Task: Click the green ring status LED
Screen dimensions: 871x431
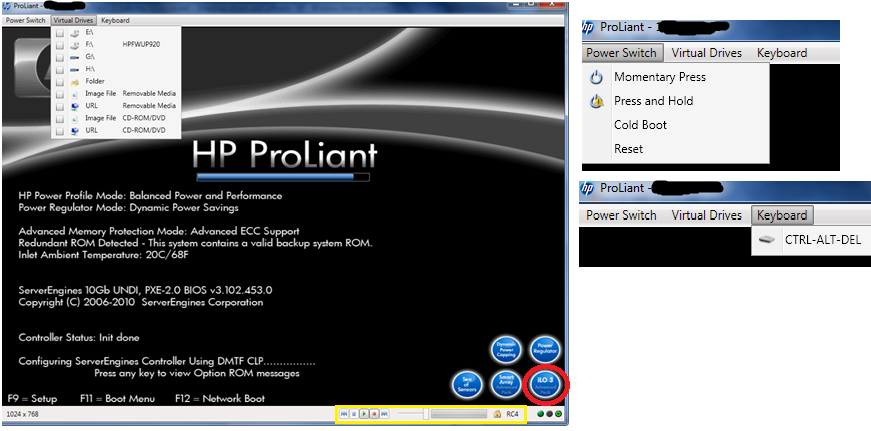Action: [558, 414]
